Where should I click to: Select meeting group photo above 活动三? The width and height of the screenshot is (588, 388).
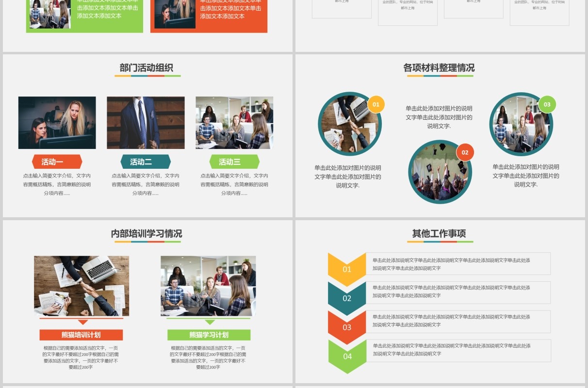(234, 123)
